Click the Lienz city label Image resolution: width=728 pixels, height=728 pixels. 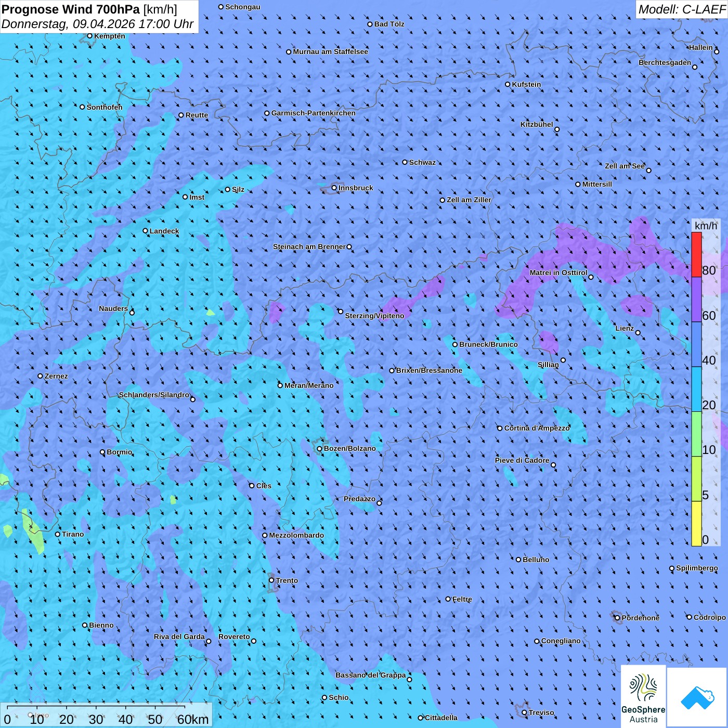(x=625, y=328)
